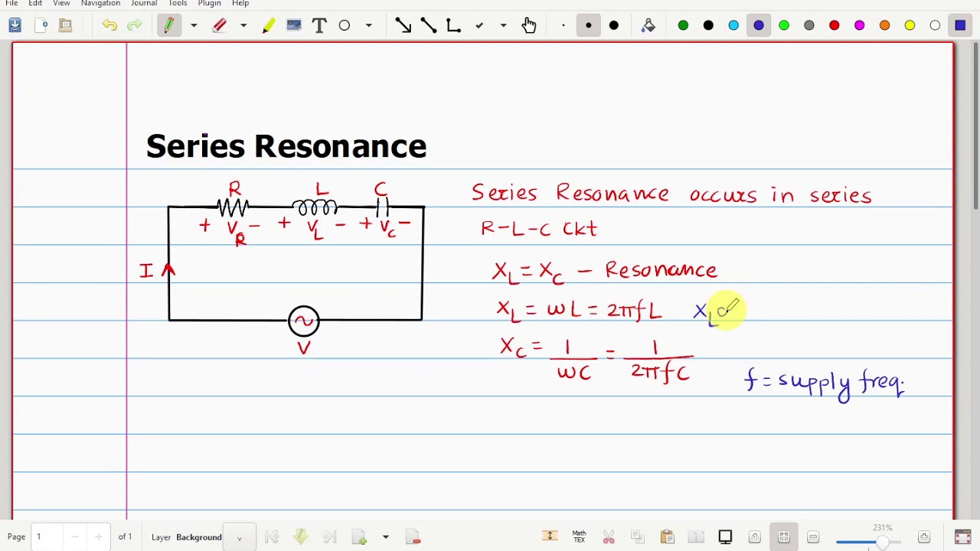The image size is (980, 551).
Task: Pick the black color swatch
Action: click(708, 25)
